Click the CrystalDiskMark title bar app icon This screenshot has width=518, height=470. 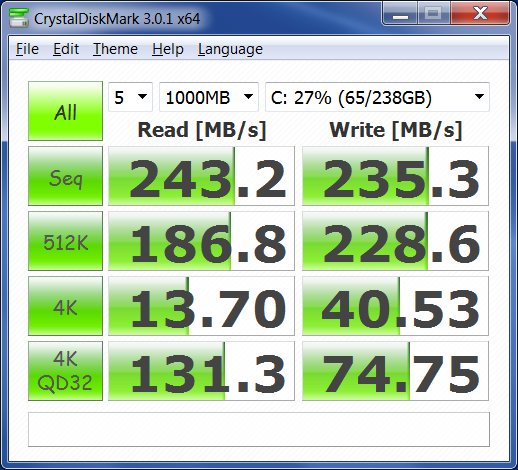click(x=19, y=18)
